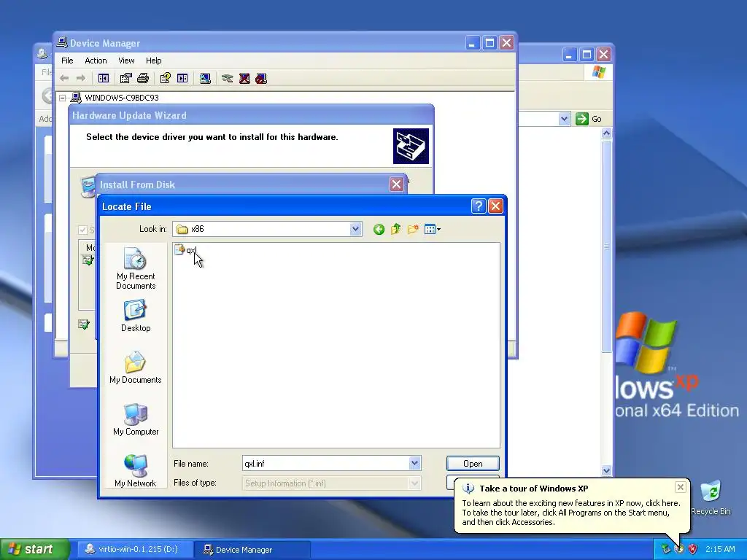Open My Documents in places bar

tap(136, 367)
